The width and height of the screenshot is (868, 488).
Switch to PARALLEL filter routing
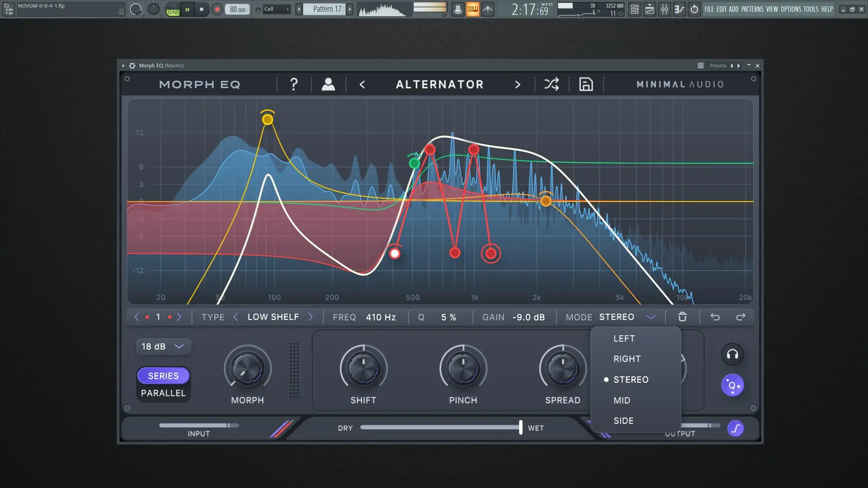coord(163,393)
